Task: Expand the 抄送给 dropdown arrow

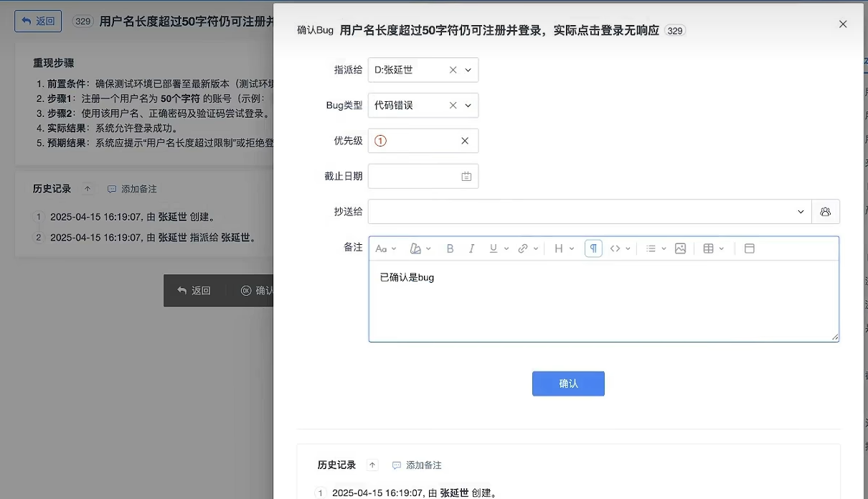Action: (801, 212)
